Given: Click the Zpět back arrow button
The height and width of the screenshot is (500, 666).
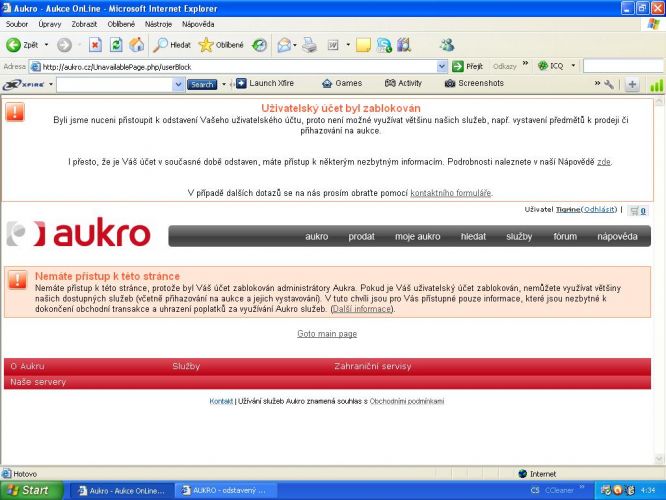Looking at the screenshot, I should (22, 45).
